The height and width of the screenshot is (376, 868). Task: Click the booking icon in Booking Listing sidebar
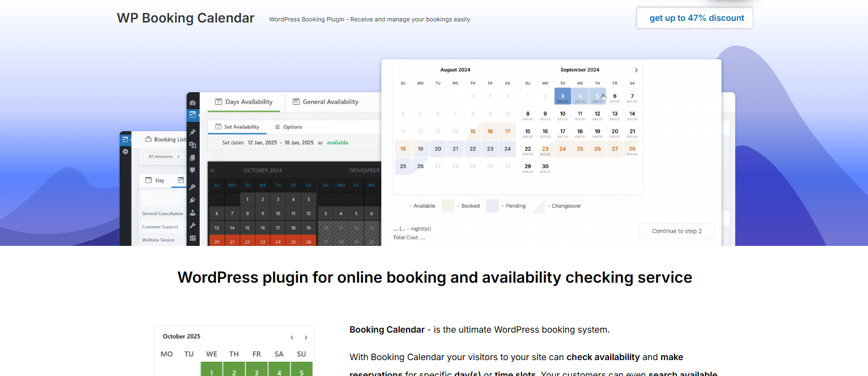pyautogui.click(x=125, y=139)
